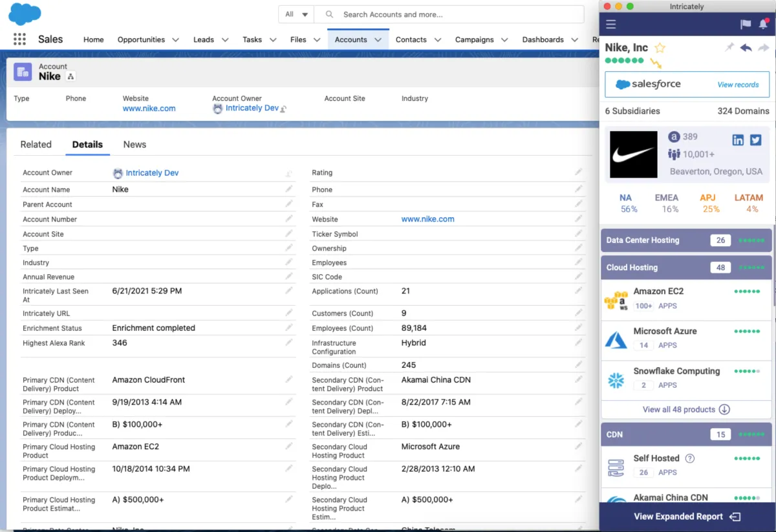Select the Details tab
The height and width of the screenshot is (532, 776).
coord(87,144)
